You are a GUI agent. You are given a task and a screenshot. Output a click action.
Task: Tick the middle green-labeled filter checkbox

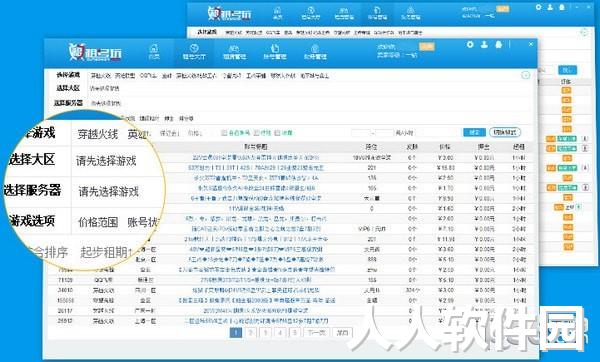pos(256,133)
